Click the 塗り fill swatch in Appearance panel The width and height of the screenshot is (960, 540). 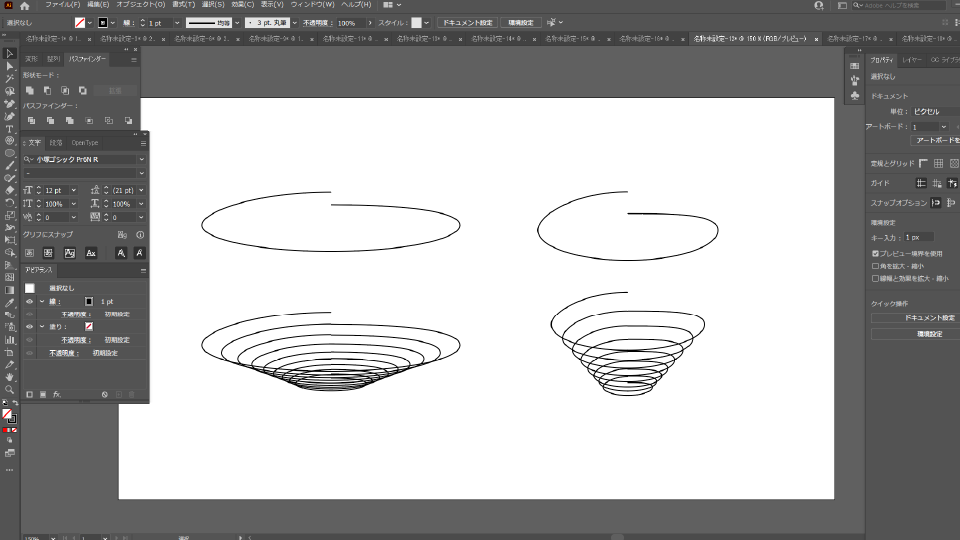[89, 326]
